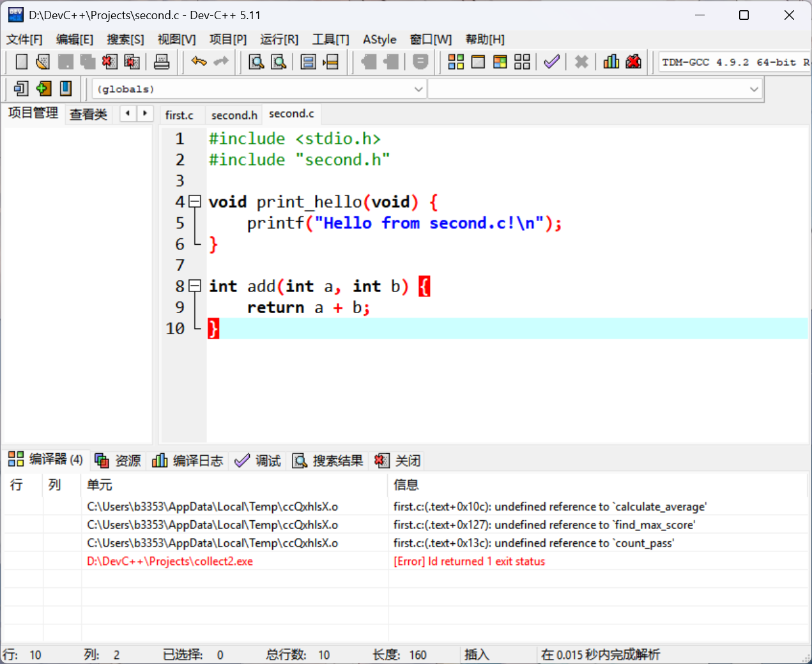The image size is (812, 664).
Task: Click the grayed Save icon
Action: pos(65,62)
